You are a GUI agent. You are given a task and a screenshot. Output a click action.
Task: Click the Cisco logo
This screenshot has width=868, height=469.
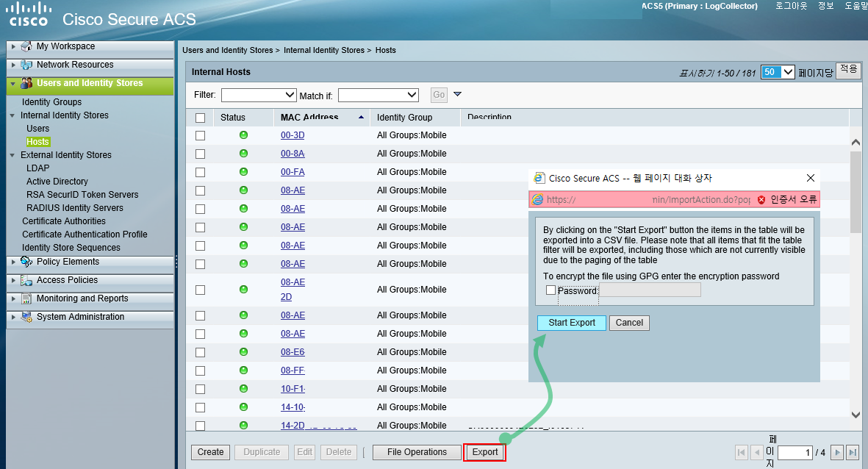[29, 15]
